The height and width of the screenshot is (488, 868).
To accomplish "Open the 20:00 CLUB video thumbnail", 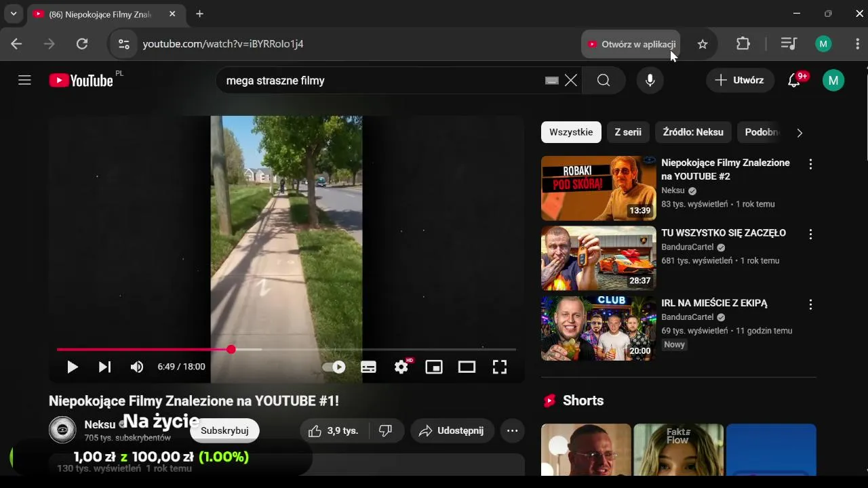I will (x=598, y=329).
